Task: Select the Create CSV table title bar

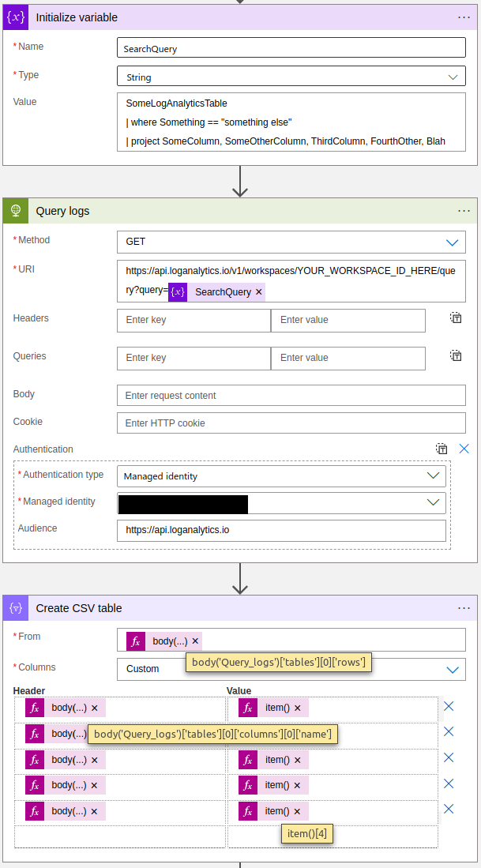Action: [239, 608]
